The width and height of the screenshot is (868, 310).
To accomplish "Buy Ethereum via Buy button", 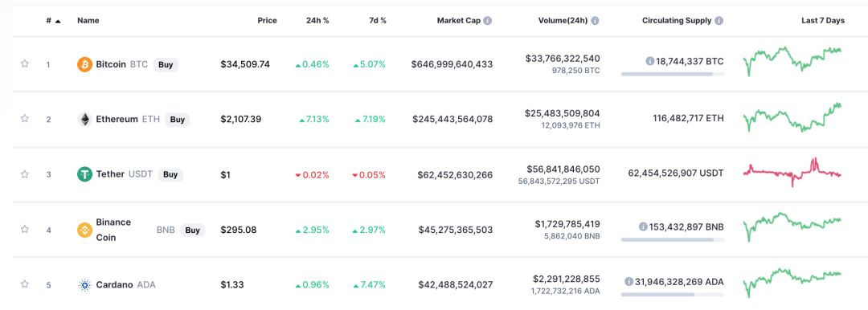I will point(177,119).
